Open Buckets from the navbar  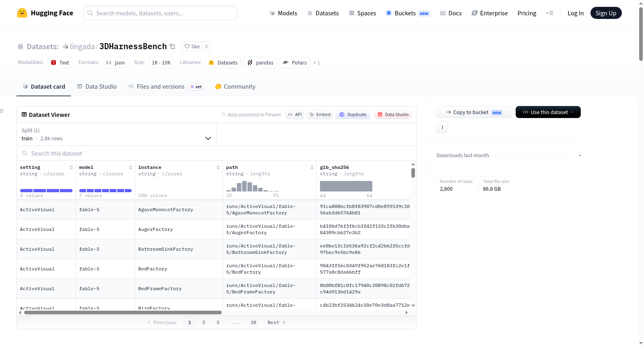pyautogui.click(x=408, y=13)
